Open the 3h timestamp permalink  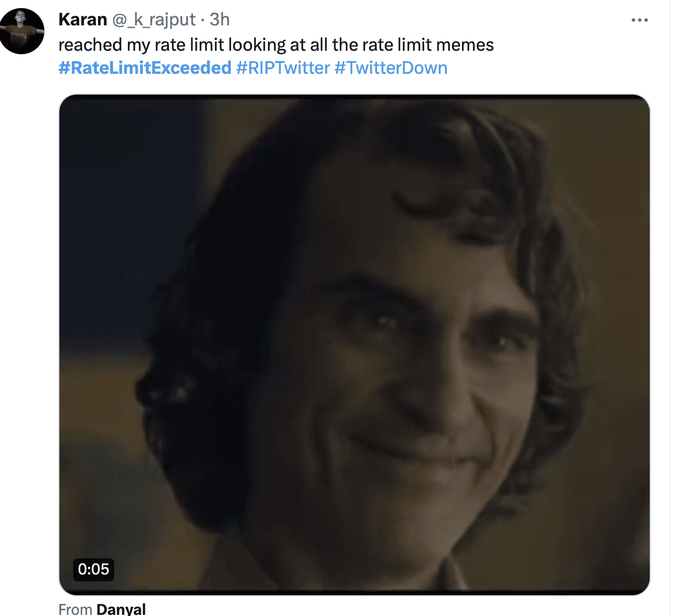tap(220, 20)
